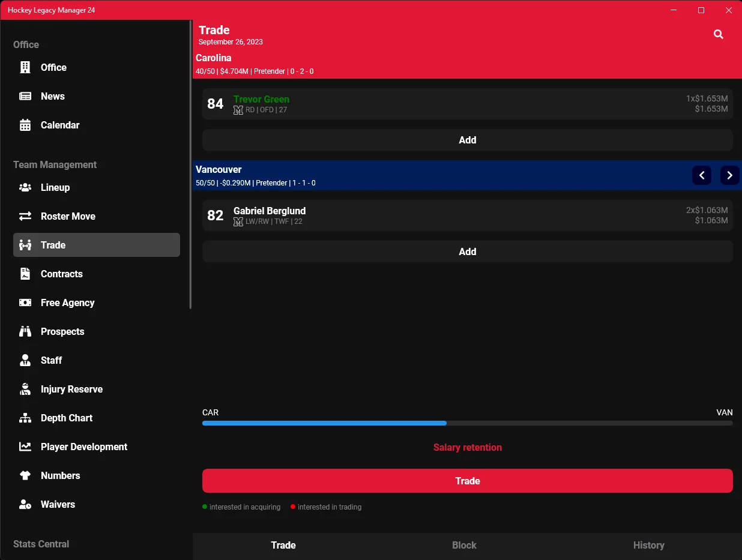Click Trevor Green's 1x$1.653M contract

(x=707, y=98)
